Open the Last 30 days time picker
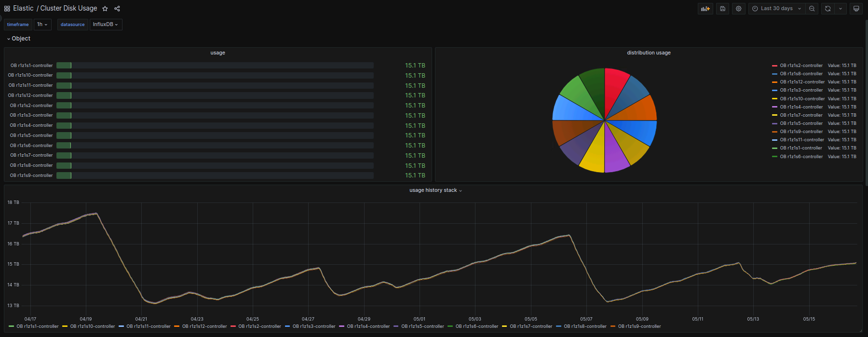The width and height of the screenshot is (868, 337). click(x=776, y=9)
